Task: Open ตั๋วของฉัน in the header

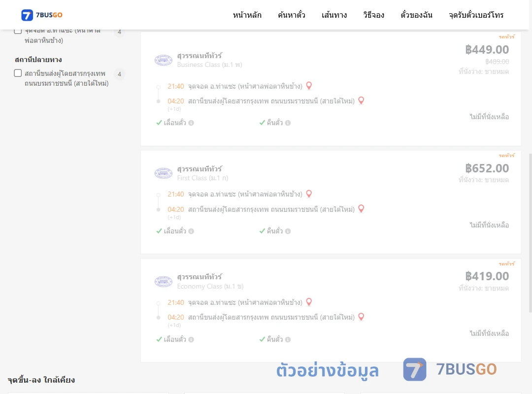Action: pos(416,15)
